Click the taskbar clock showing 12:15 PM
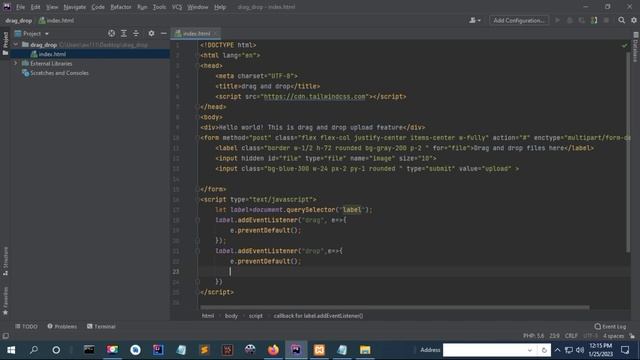 click(x=600, y=350)
